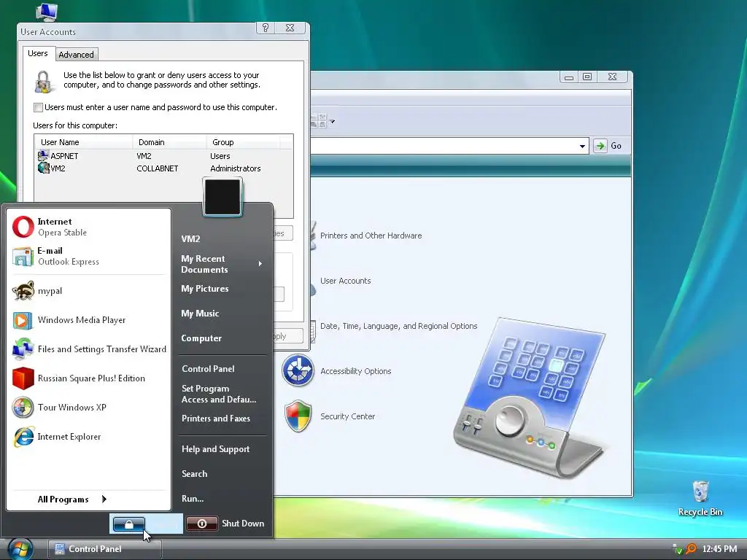Open computer icon on desktop top-left
Image resolution: width=747 pixels, height=560 pixels.
click(47, 12)
